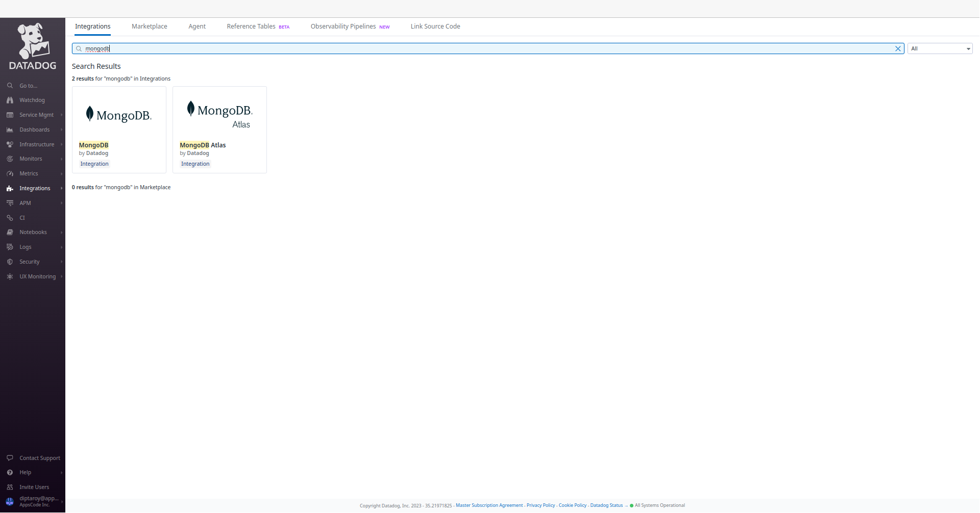Open the All filter dropdown
Screen dimensions: 980x513
click(x=940, y=48)
